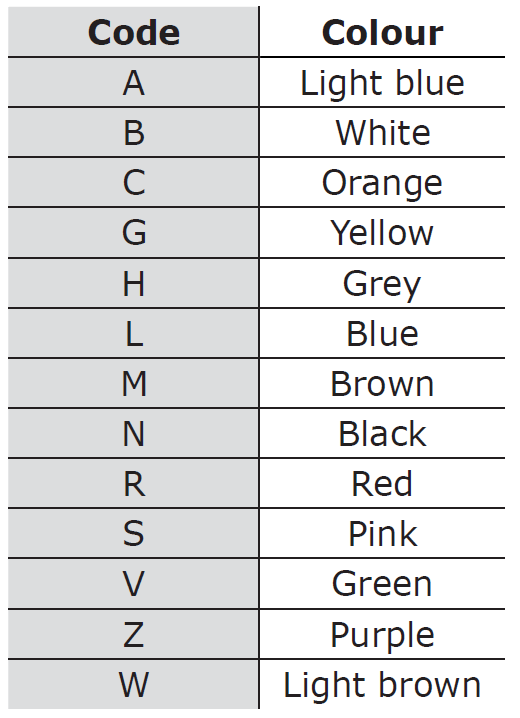520x718 pixels.
Task: Click the Yellow colour cell
Action: [382, 233]
